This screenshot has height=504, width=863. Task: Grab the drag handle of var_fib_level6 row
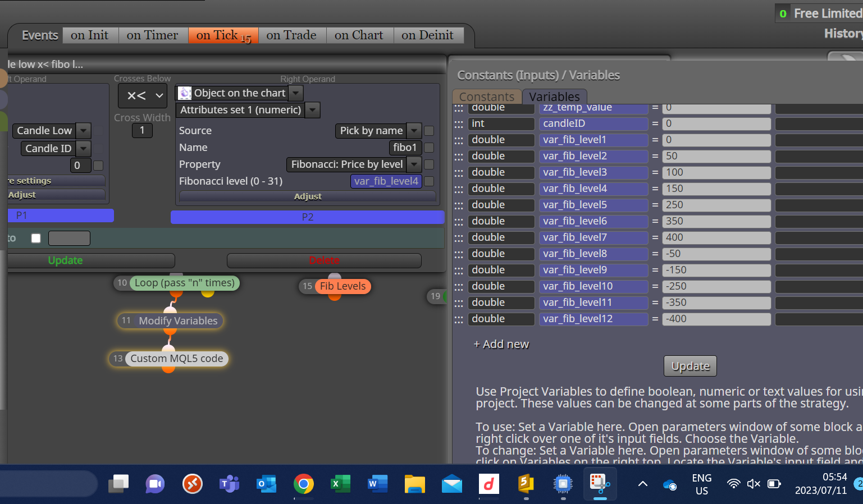click(459, 222)
